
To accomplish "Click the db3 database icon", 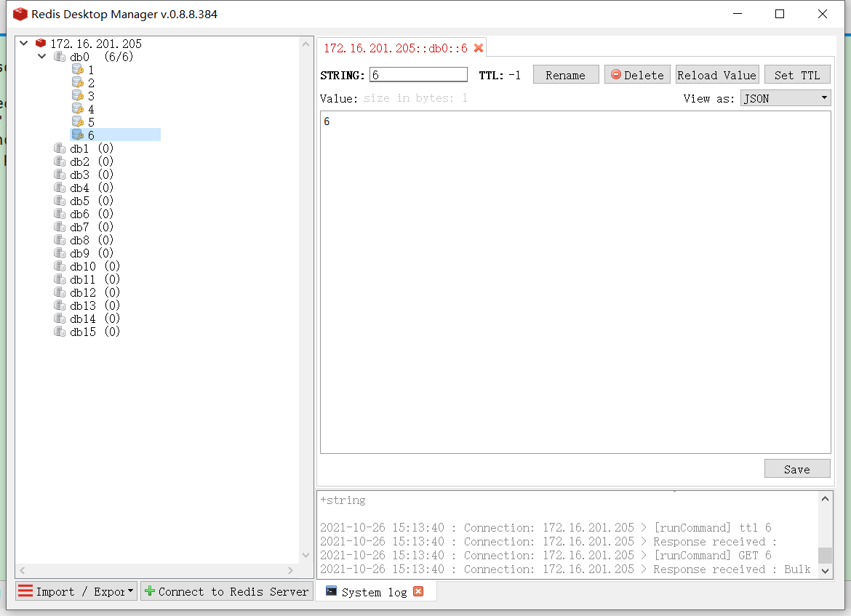I will 60,175.
